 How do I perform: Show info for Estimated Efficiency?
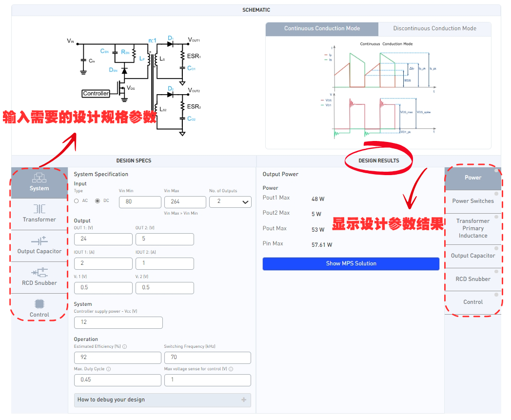[x=124, y=347]
